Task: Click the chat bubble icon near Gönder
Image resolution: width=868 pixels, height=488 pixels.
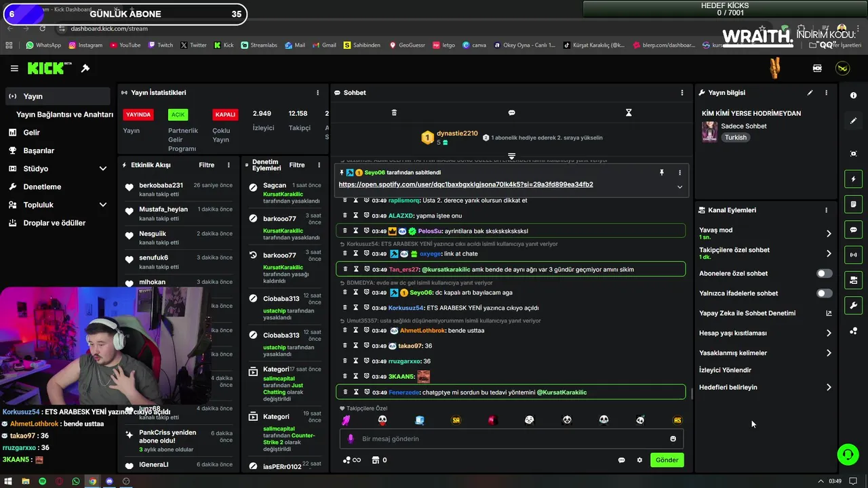Action: pyautogui.click(x=621, y=460)
